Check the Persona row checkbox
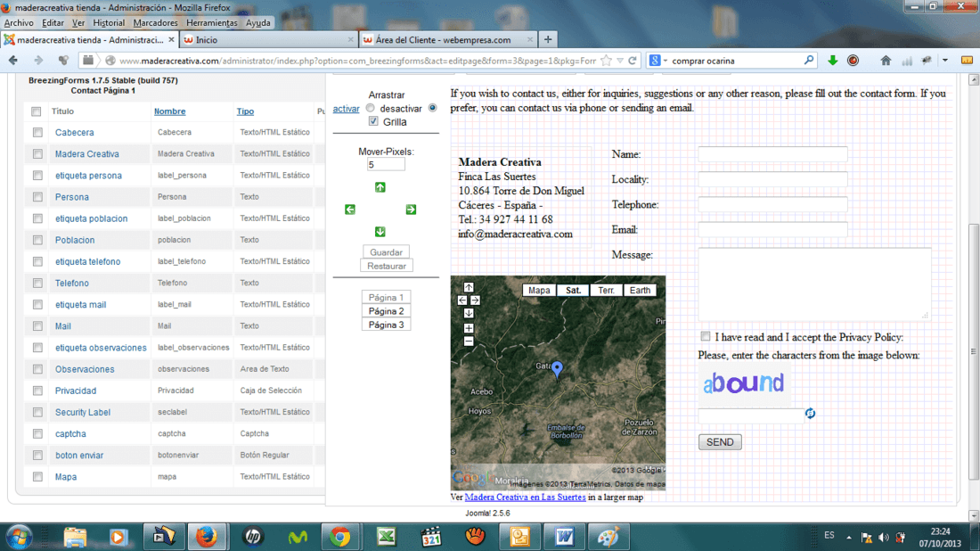This screenshot has width=980, height=551. pyautogui.click(x=37, y=197)
